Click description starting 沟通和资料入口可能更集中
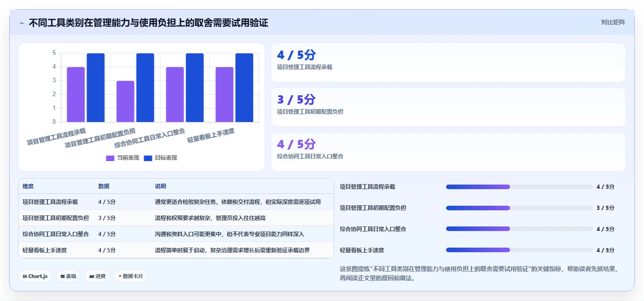The width and height of the screenshot is (644, 301). click(230, 234)
